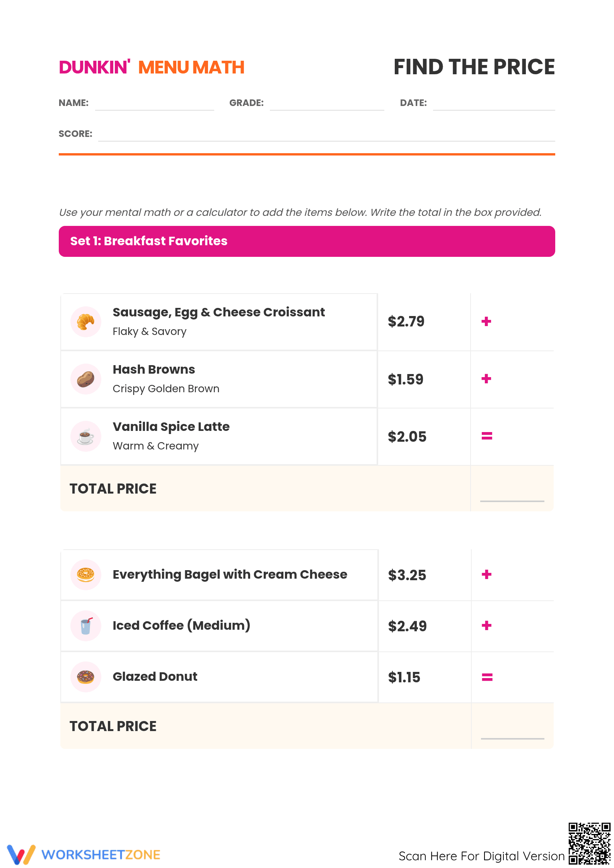This screenshot has height=868, width=614.
Task: Click the everything bagel icon
Action: point(86,575)
